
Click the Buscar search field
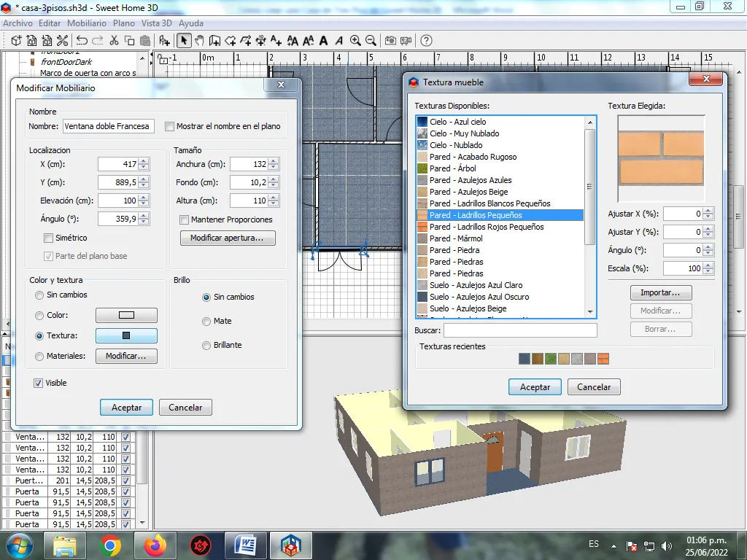tap(520, 330)
